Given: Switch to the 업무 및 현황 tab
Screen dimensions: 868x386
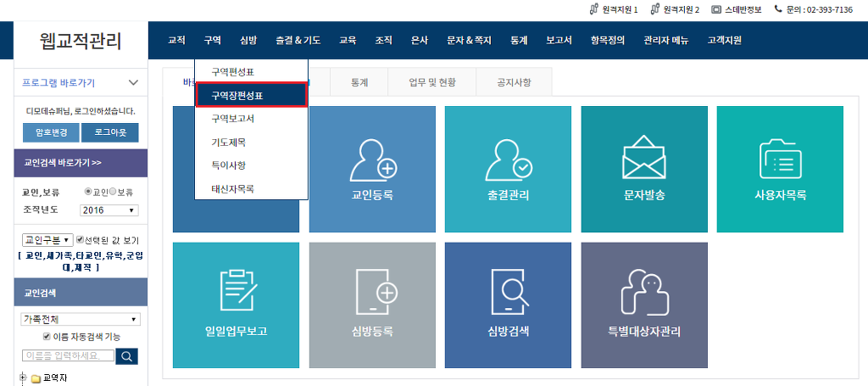Looking at the screenshot, I should coord(432,82).
